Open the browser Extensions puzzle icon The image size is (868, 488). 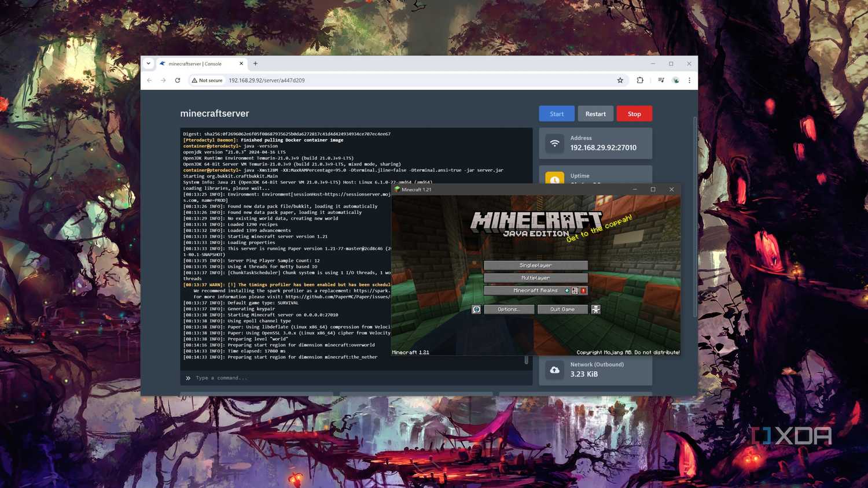pyautogui.click(x=640, y=80)
